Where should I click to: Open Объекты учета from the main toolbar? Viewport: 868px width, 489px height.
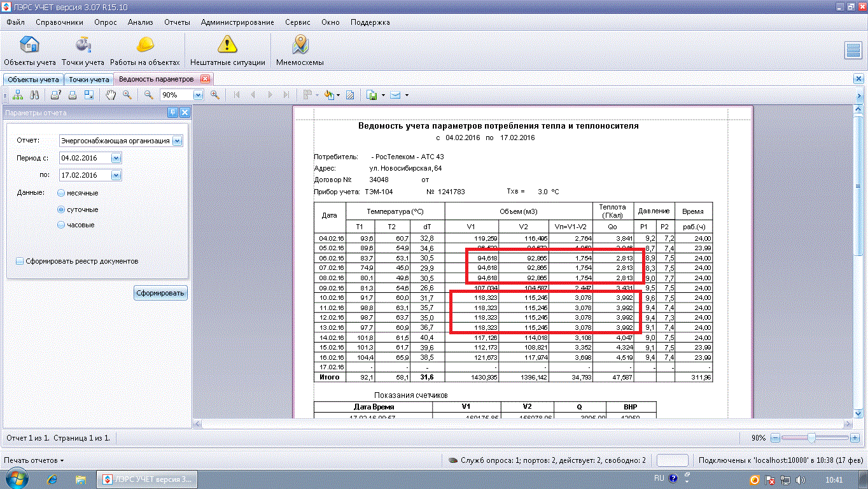click(30, 51)
